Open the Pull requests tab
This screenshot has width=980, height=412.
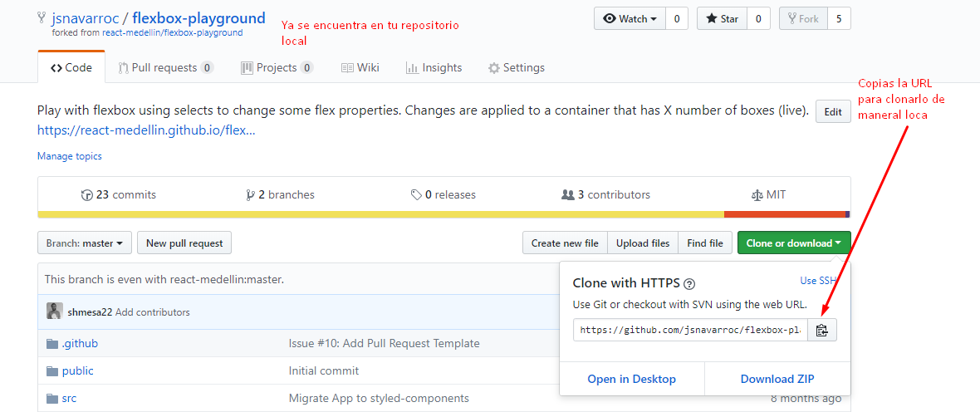[x=165, y=67]
